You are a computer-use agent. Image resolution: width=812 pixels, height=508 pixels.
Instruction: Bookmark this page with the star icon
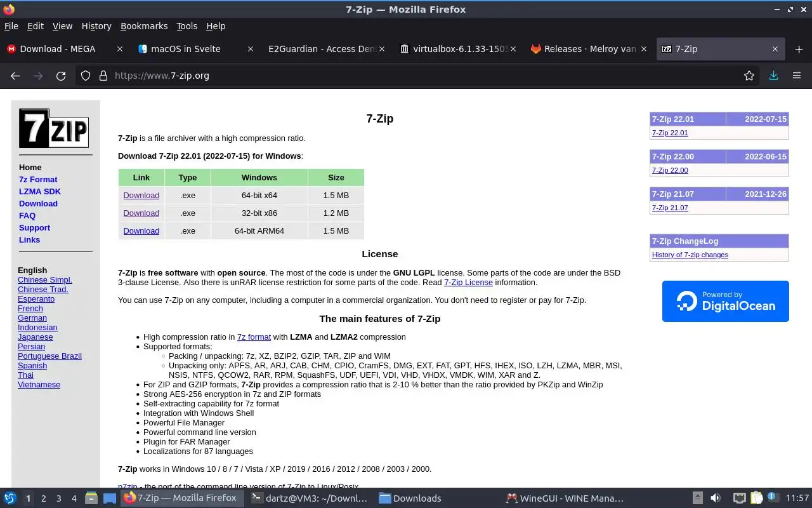pyautogui.click(x=749, y=76)
